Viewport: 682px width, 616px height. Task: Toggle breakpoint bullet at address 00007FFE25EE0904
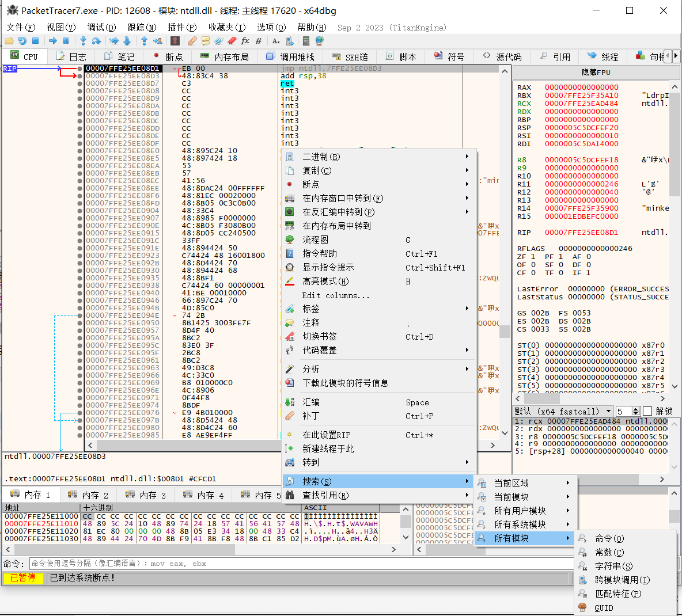tap(79, 210)
